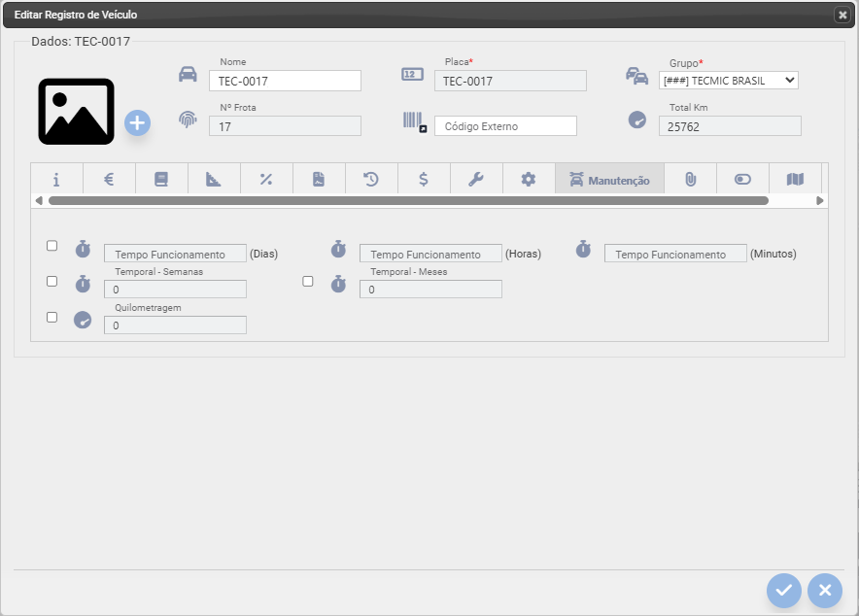The image size is (859, 616).
Task: Enable the Temporal - Semanas checkbox
Action: tap(52, 281)
